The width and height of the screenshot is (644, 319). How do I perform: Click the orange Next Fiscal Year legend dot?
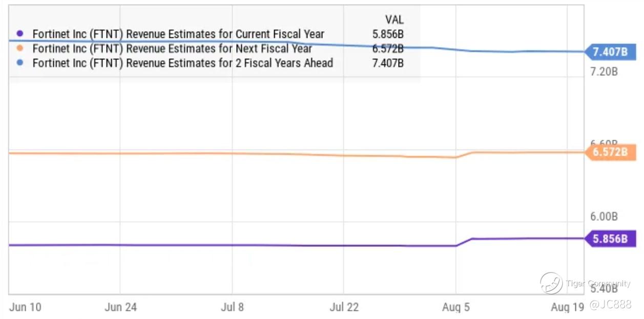(x=20, y=49)
